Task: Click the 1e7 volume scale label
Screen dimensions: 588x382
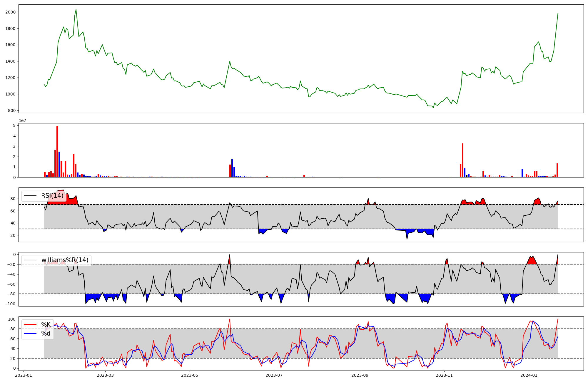Action: tap(23, 121)
